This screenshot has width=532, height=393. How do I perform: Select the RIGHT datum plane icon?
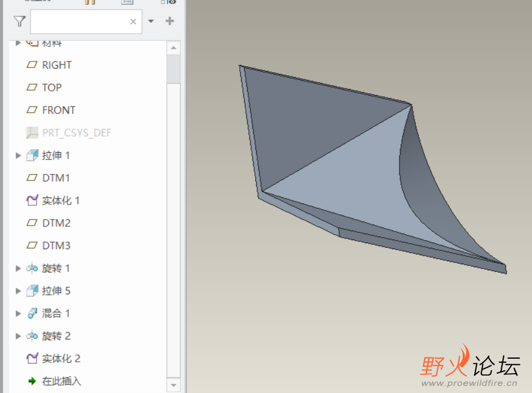pyautogui.click(x=32, y=65)
